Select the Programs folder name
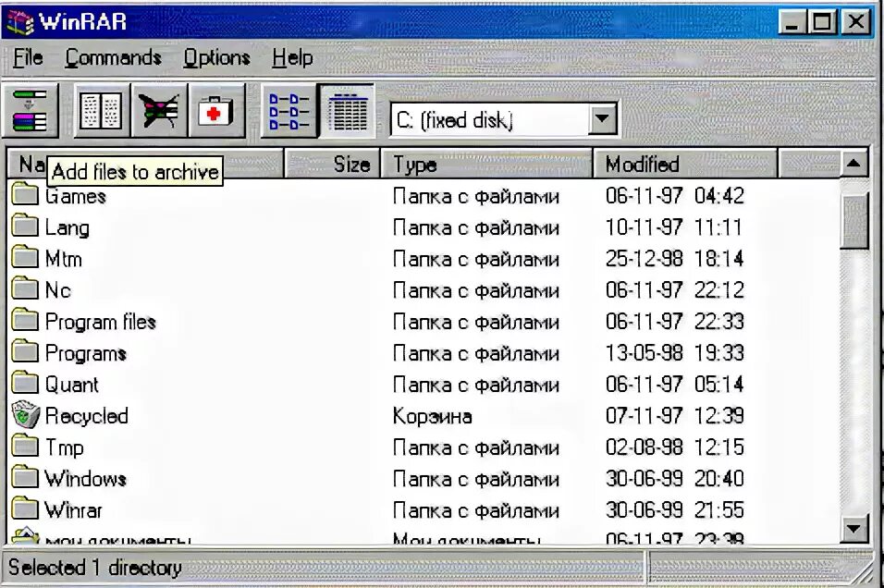 tap(86, 353)
